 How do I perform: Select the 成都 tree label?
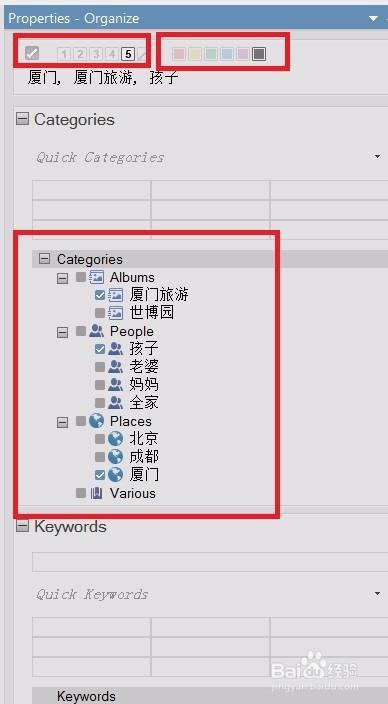tap(144, 457)
